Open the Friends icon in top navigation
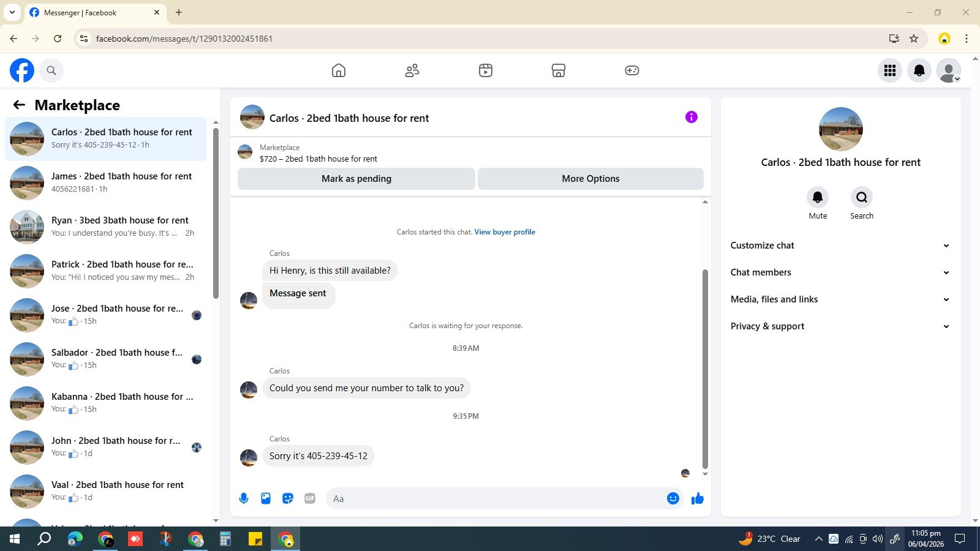The width and height of the screenshot is (980, 551). coord(412,70)
